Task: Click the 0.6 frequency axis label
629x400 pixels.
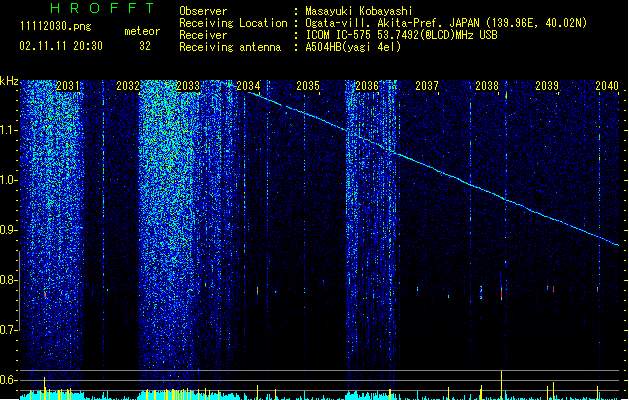Action: (x=9, y=380)
